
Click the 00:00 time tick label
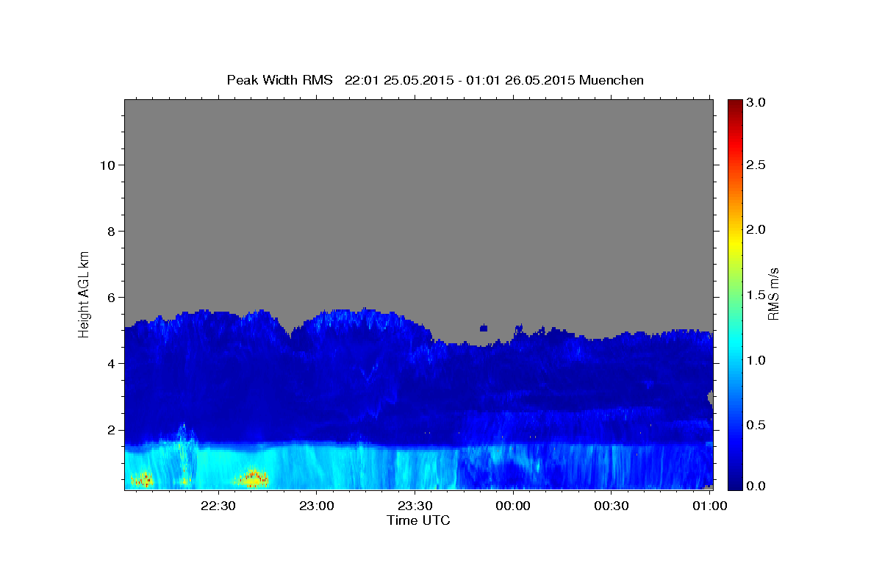(513, 506)
